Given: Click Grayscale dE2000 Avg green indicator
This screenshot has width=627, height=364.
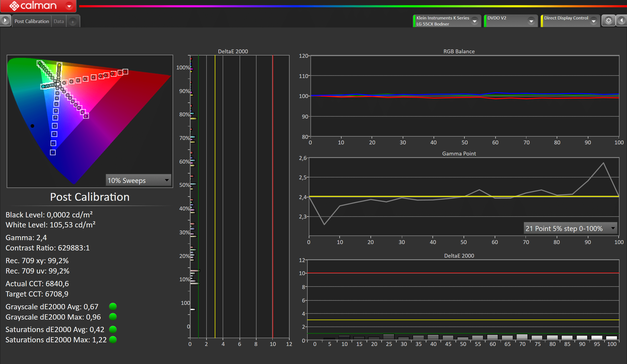Looking at the screenshot, I should pos(113,307).
